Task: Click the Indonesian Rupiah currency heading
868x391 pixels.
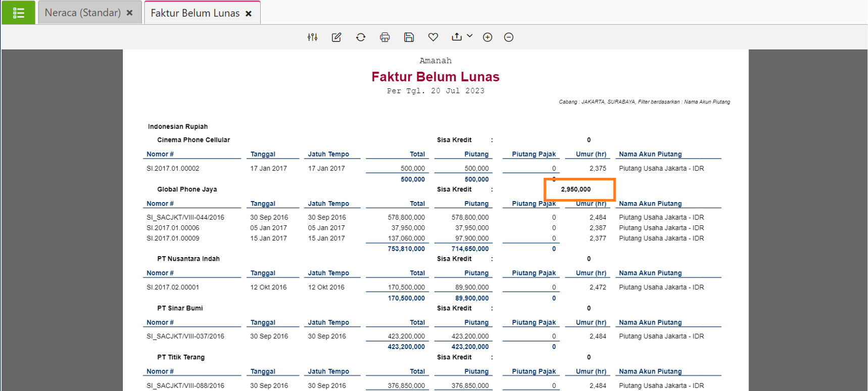Action: pyautogui.click(x=178, y=127)
